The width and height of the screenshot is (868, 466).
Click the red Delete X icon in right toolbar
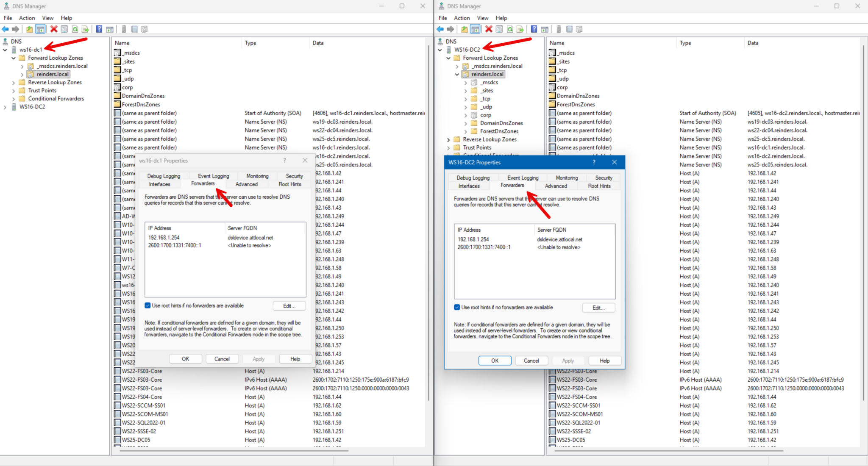tap(489, 29)
